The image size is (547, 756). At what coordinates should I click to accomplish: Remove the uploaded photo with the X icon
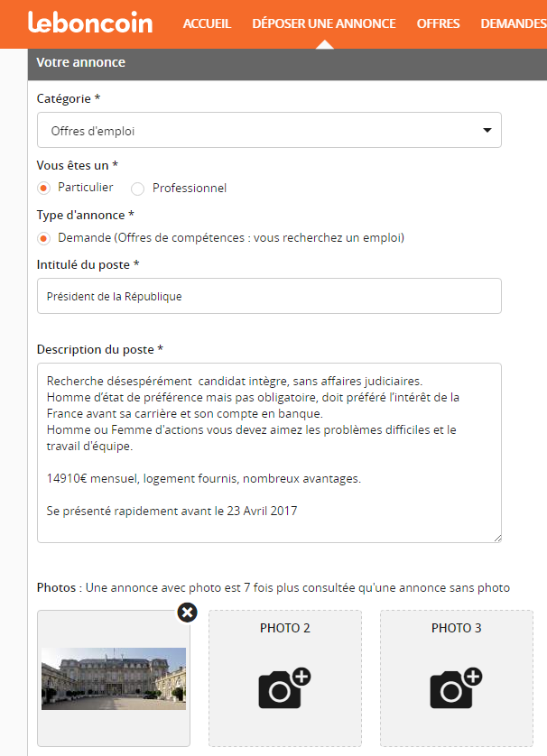coord(187,613)
